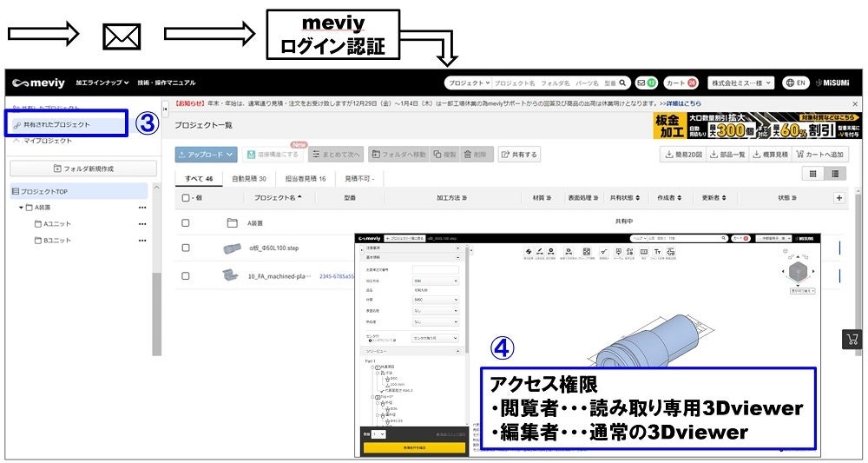This screenshot has width=868, height=463.
Task: Click the floating cart icon on the right edge
Action: 852,339
